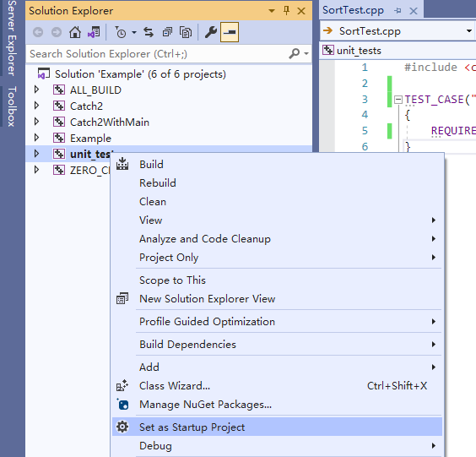Open search options dropdown arrow
This screenshot has height=457, width=476.
tap(306, 54)
